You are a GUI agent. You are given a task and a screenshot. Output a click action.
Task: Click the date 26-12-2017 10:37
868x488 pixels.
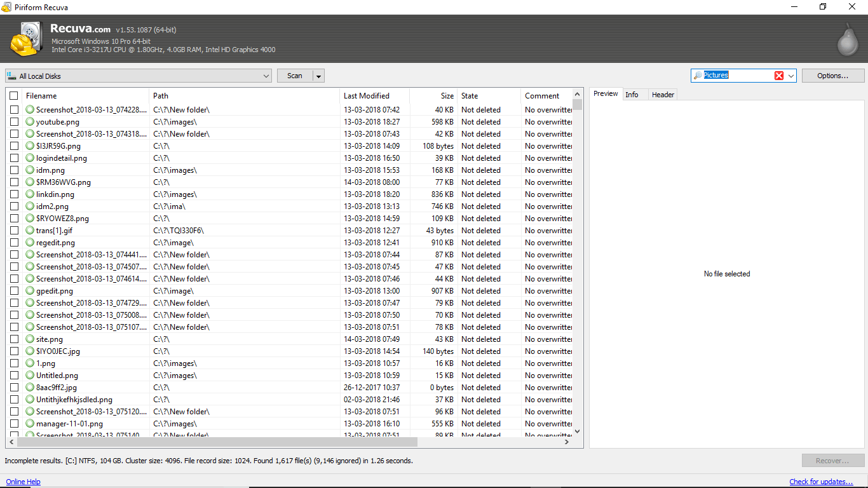[x=372, y=388]
